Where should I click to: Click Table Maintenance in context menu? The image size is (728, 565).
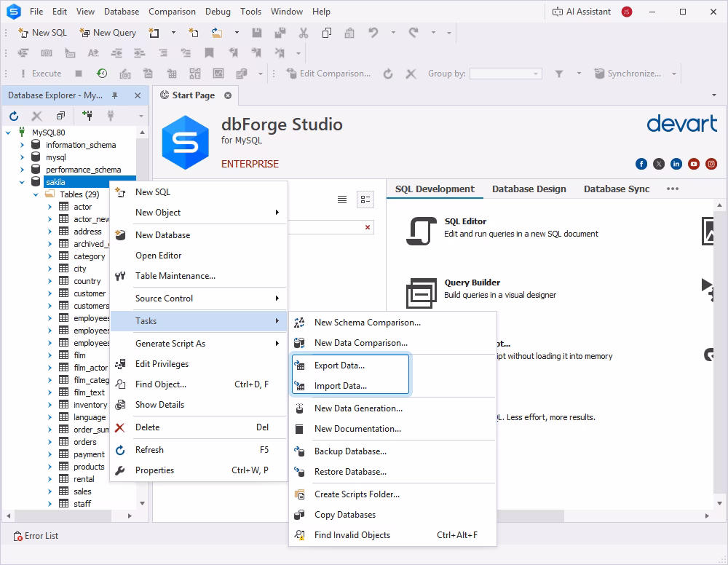click(199, 276)
